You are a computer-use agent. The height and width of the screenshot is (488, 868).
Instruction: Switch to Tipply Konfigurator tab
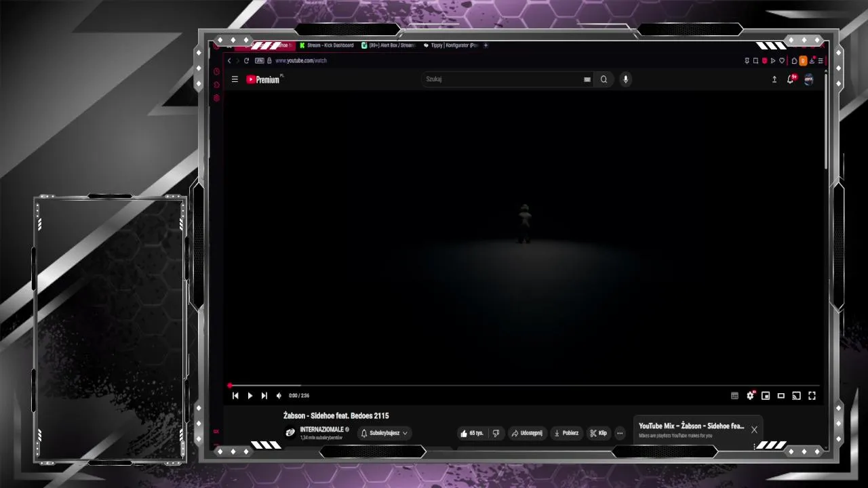[451, 45]
